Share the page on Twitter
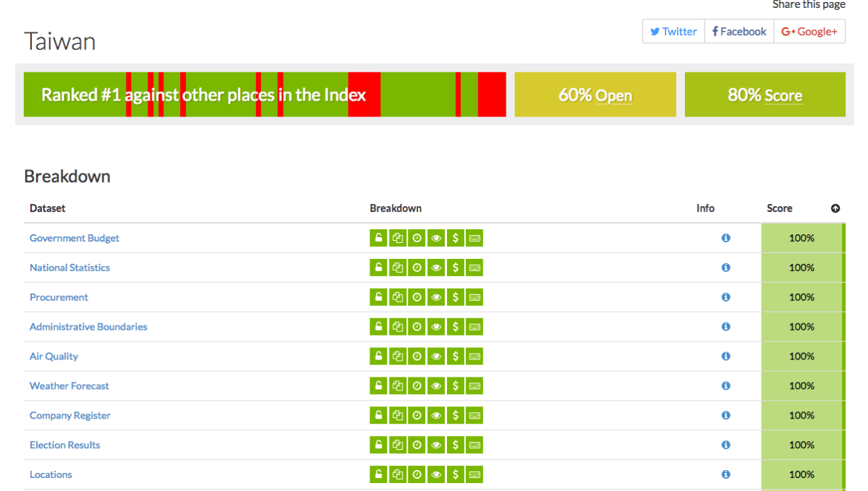This screenshot has height=491, width=868. click(673, 31)
